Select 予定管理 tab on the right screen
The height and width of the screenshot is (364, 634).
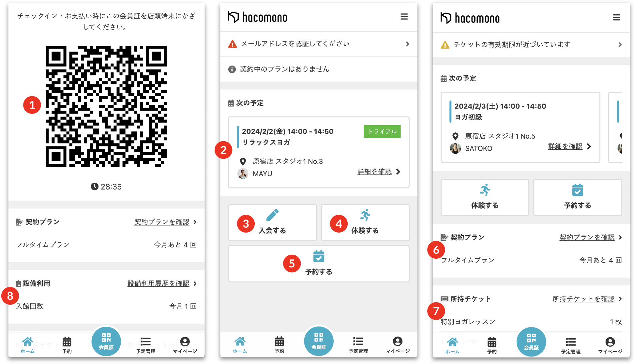pyautogui.click(x=570, y=345)
